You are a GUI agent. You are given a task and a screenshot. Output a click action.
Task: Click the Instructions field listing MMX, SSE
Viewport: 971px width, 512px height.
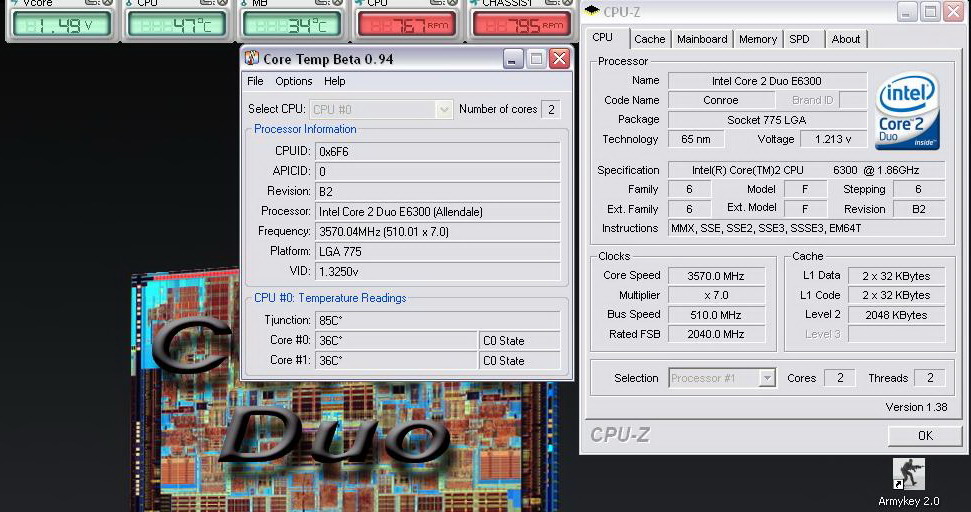pos(806,228)
